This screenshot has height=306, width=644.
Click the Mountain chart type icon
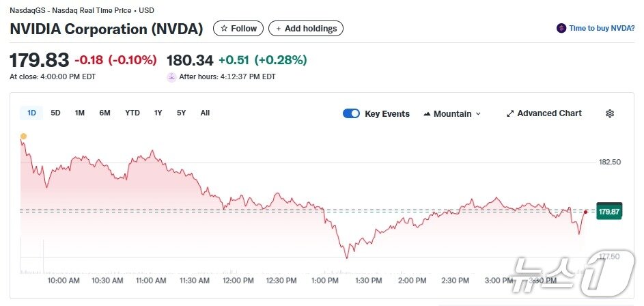coord(427,113)
